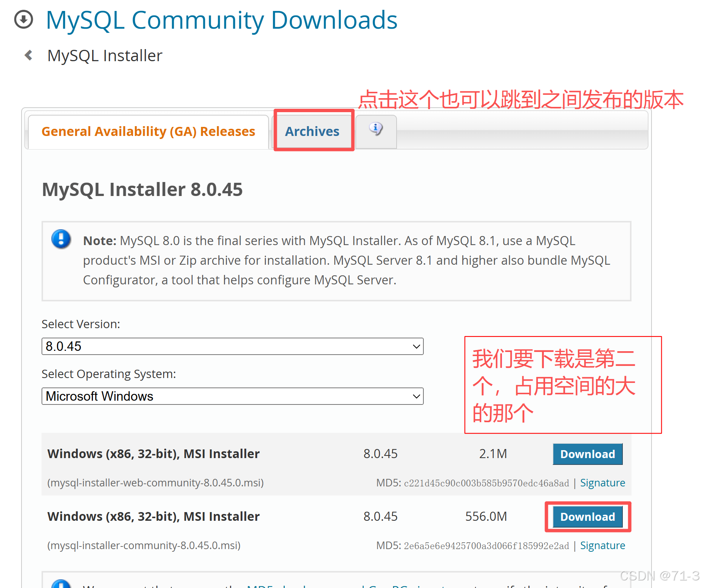Screen dimensions: 701x588
Task: Go back using the left chevron arrow
Action: coord(28,56)
